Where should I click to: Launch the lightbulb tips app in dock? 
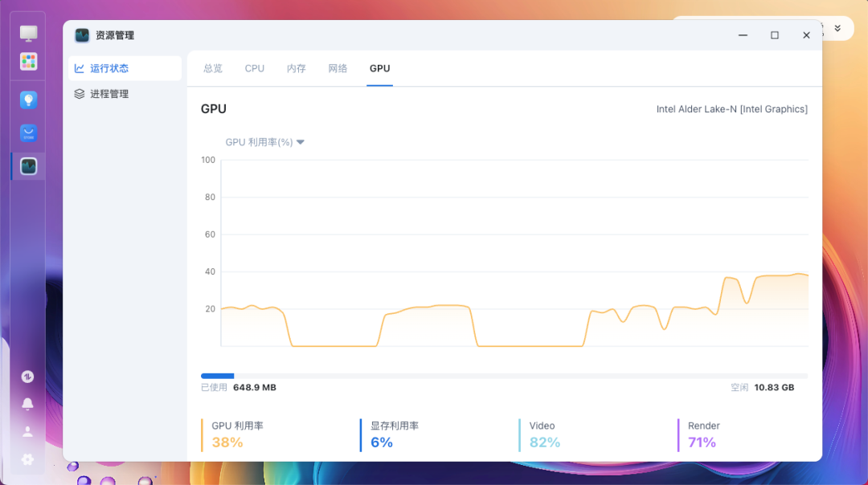click(28, 100)
